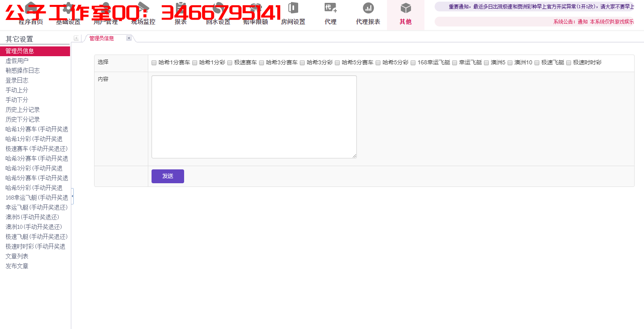Open 敏感操作日志 in the sidebar

pos(23,70)
